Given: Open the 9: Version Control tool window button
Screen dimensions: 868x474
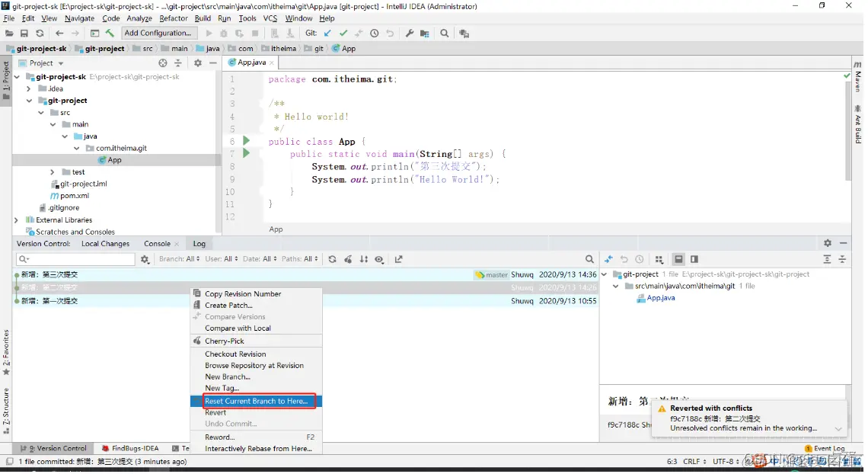Looking at the screenshot, I should [53, 449].
